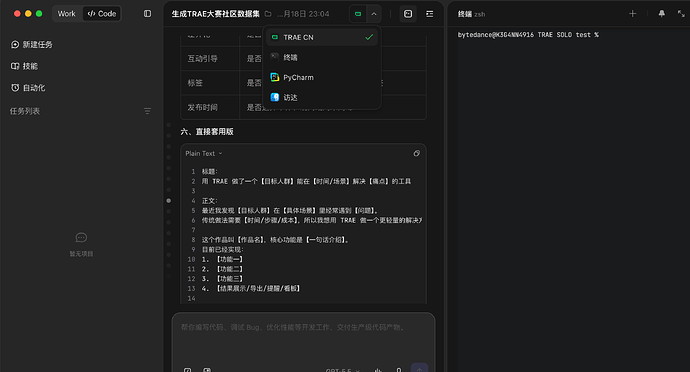This screenshot has width=690, height=372.
Task: Select TRAE CN in the open-in menu
Action: point(323,37)
